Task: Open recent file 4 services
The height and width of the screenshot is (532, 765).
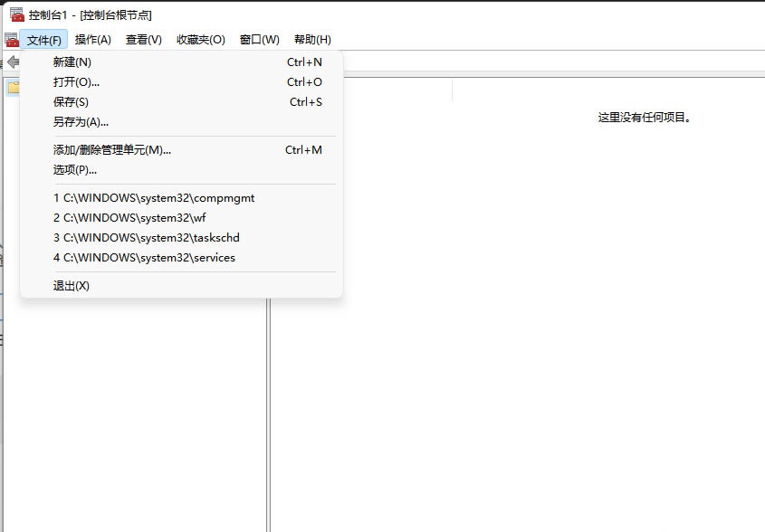Action: [x=144, y=258]
